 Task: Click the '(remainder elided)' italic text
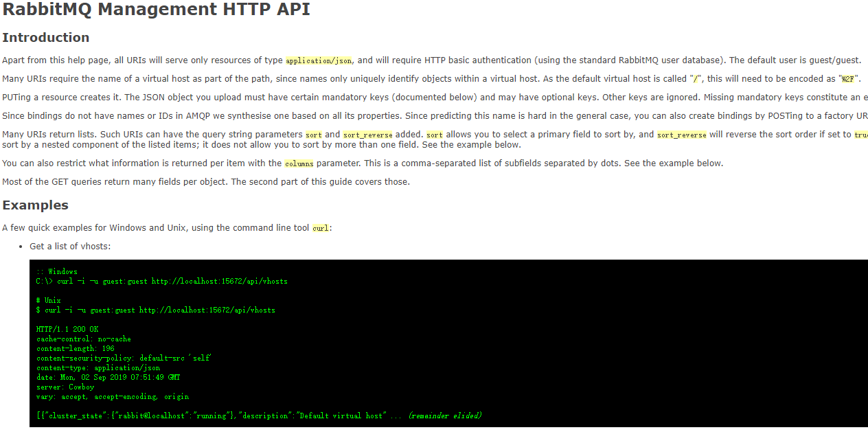click(445, 416)
